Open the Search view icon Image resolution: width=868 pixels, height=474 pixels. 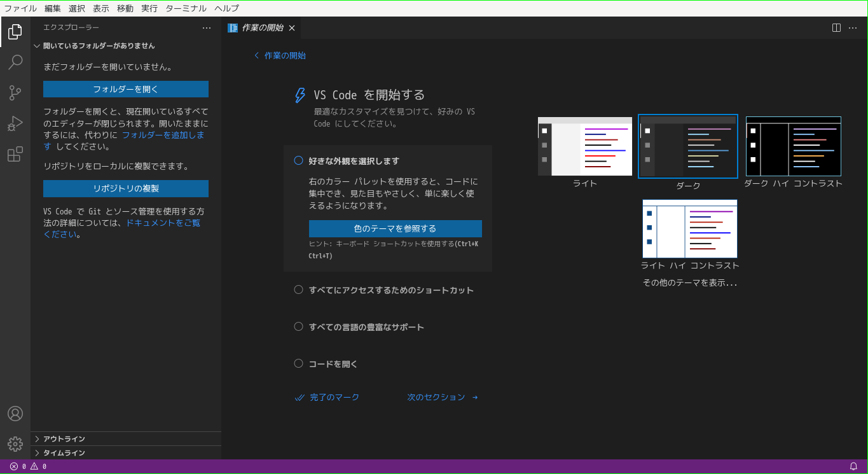(x=15, y=62)
